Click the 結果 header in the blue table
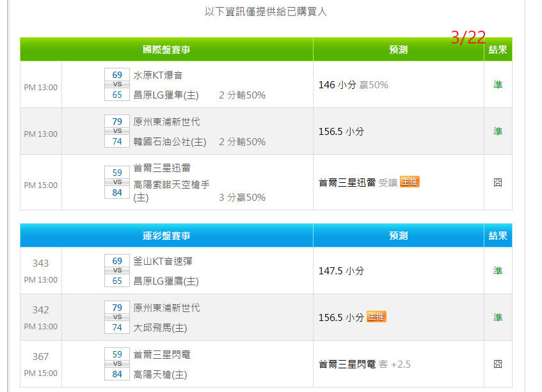The height and width of the screenshot is (392, 542). click(x=498, y=235)
